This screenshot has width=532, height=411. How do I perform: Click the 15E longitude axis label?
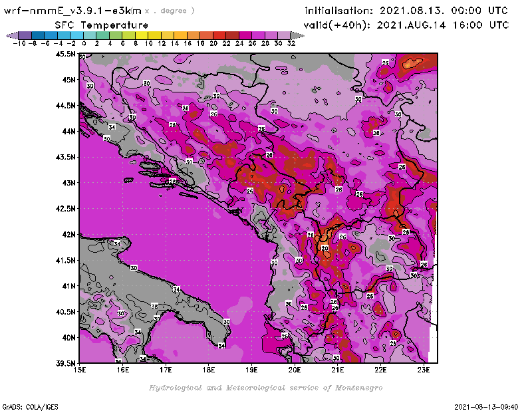(80, 370)
